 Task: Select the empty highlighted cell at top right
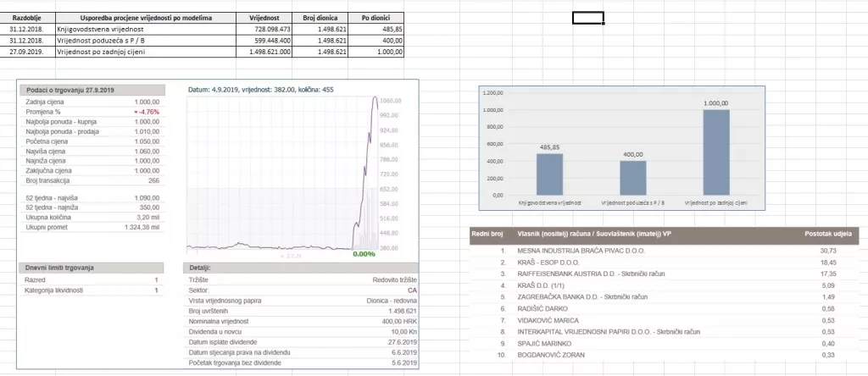(587, 18)
